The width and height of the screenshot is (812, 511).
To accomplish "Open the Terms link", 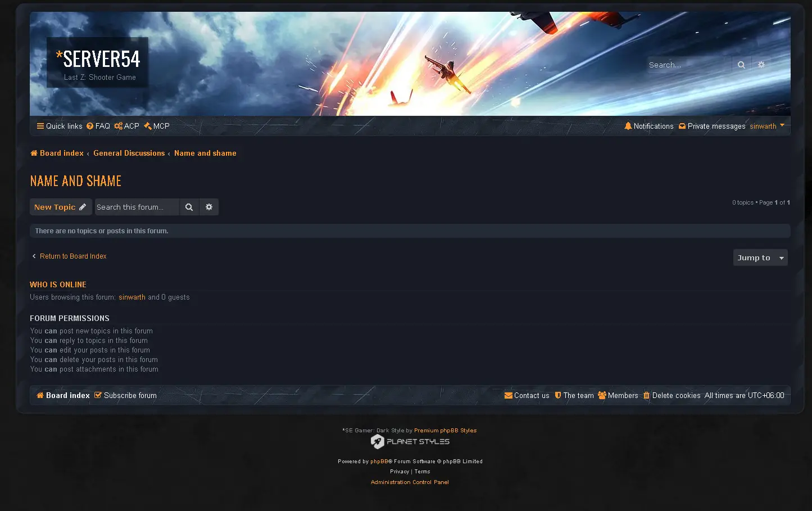I will (x=422, y=472).
